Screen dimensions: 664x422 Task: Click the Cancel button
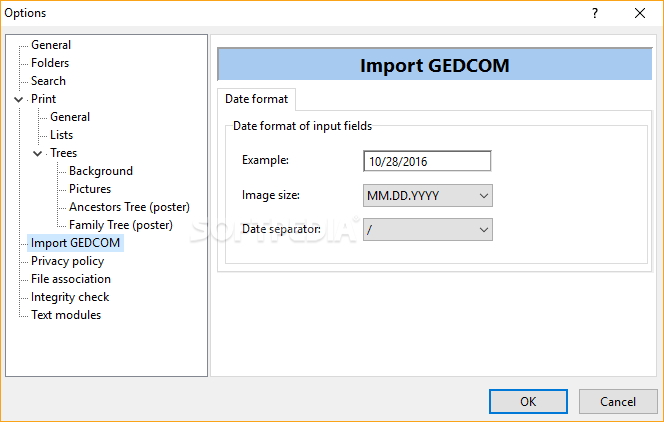[617, 401]
